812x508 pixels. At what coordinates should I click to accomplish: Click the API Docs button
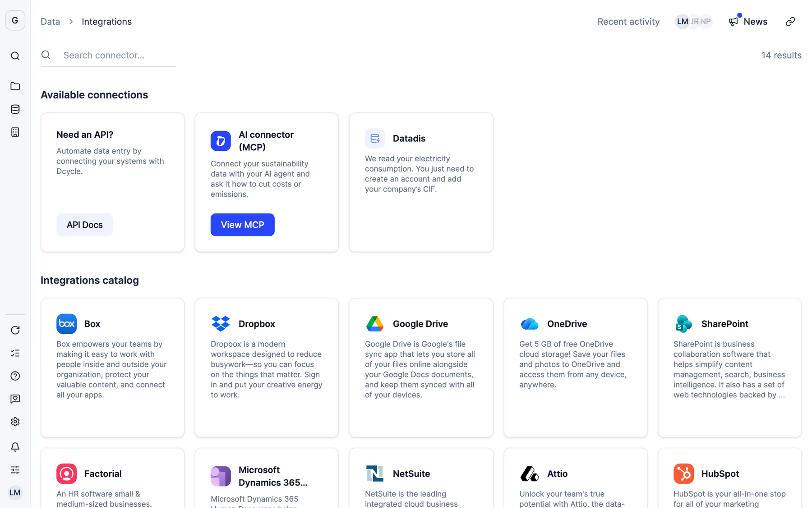(85, 225)
